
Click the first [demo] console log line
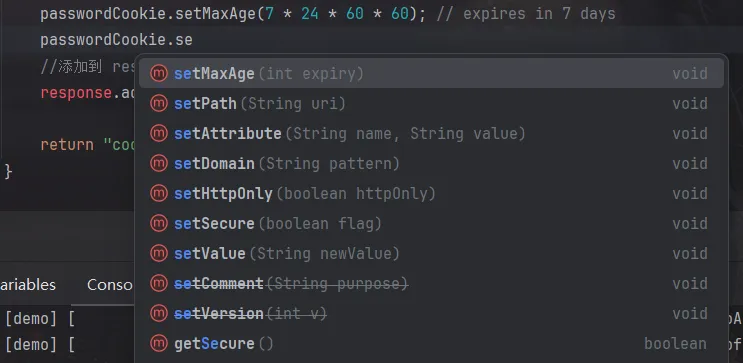[x=40, y=319]
